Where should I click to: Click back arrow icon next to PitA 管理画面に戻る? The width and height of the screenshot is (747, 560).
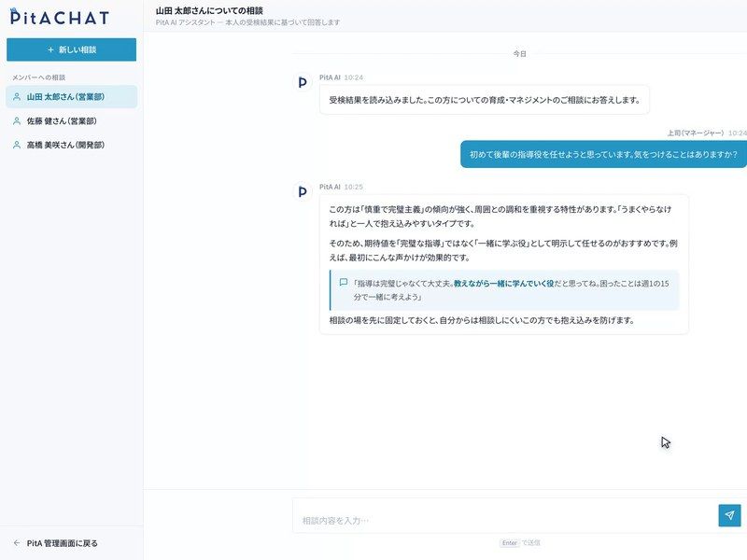click(x=17, y=543)
